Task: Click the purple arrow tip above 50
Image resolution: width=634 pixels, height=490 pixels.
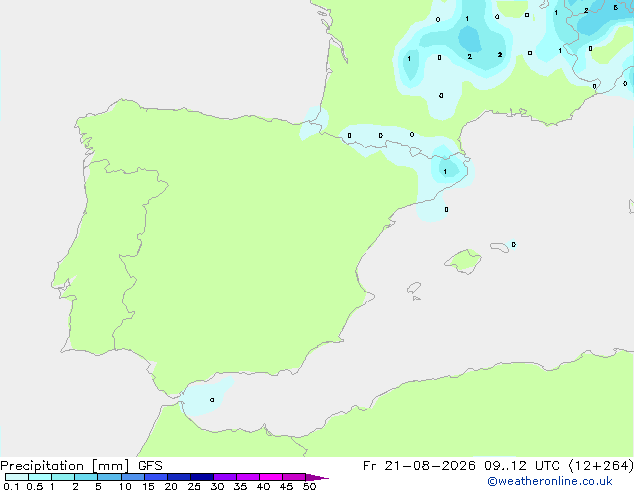Action: tap(317, 477)
